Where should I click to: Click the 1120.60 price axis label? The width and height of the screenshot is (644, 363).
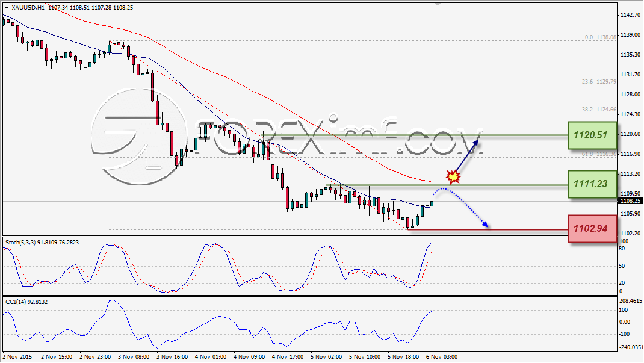[x=630, y=134]
